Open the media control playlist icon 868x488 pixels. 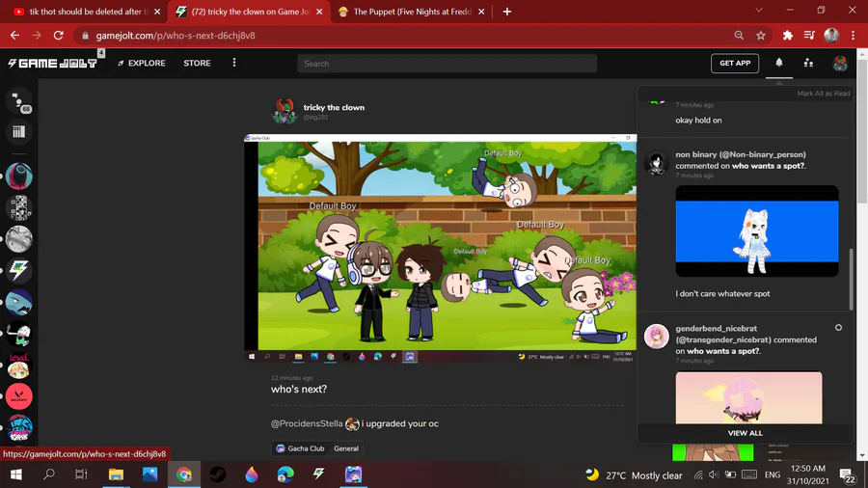point(809,36)
